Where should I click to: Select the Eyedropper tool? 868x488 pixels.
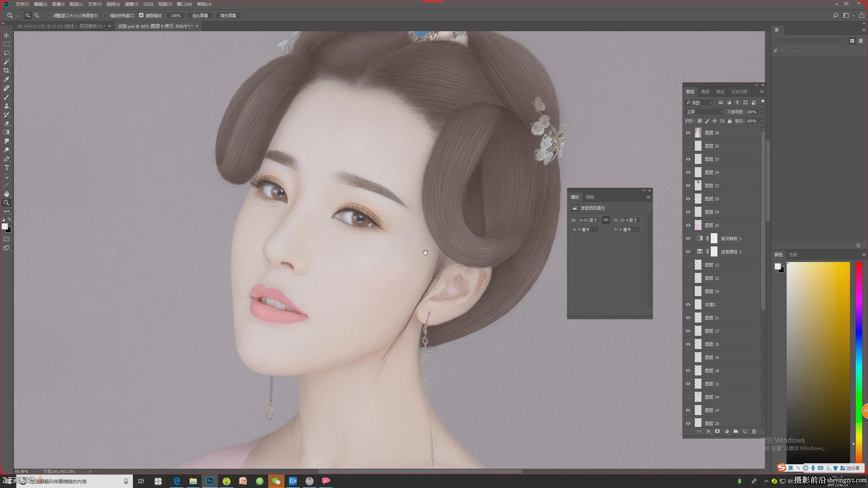click(6, 79)
